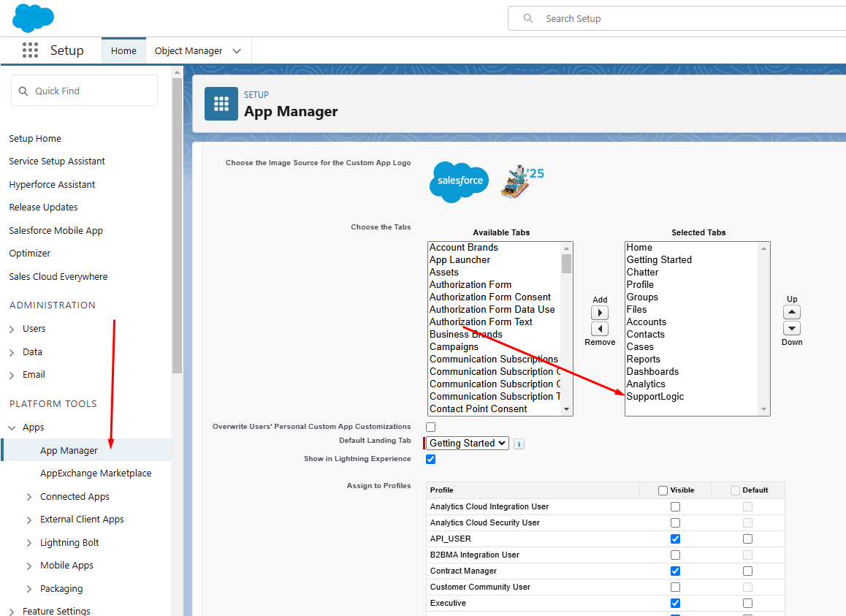Select Account Brands in Available Tabs
Screen dimensions: 846x616
[463, 248]
